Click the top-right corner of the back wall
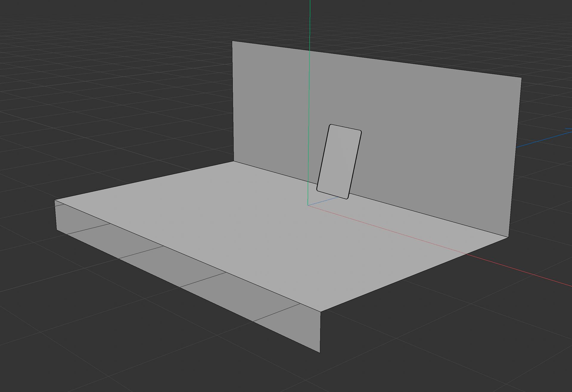This screenshot has width=572, height=392. [x=521, y=78]
